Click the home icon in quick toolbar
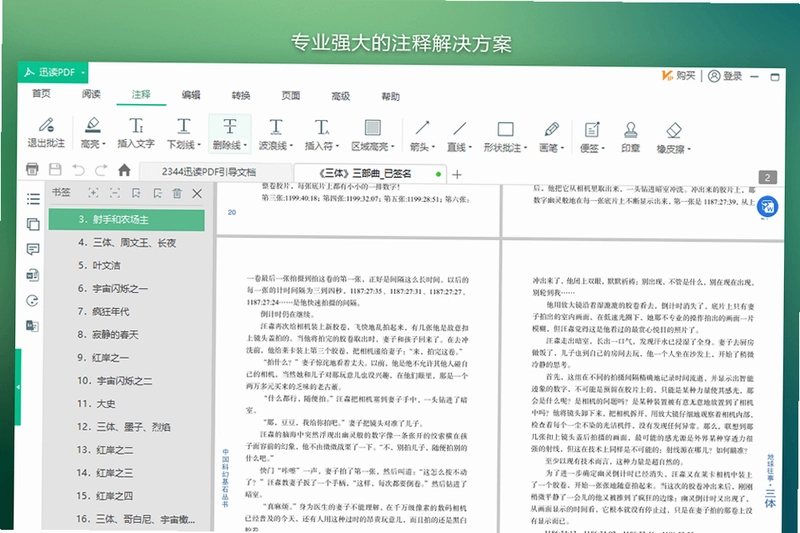This screenshot has width=800, height=533. [x=124, y=170]
